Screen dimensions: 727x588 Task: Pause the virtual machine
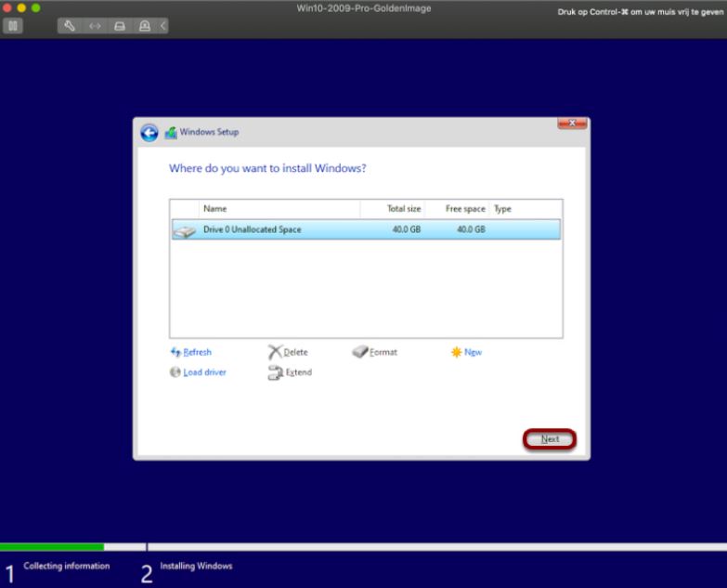[x=12, y=26]
